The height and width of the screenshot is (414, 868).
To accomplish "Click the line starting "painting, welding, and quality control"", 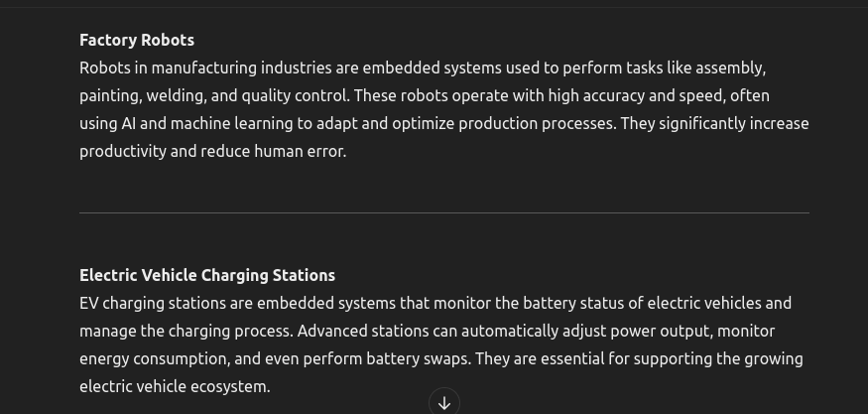I will coord(424,96).
